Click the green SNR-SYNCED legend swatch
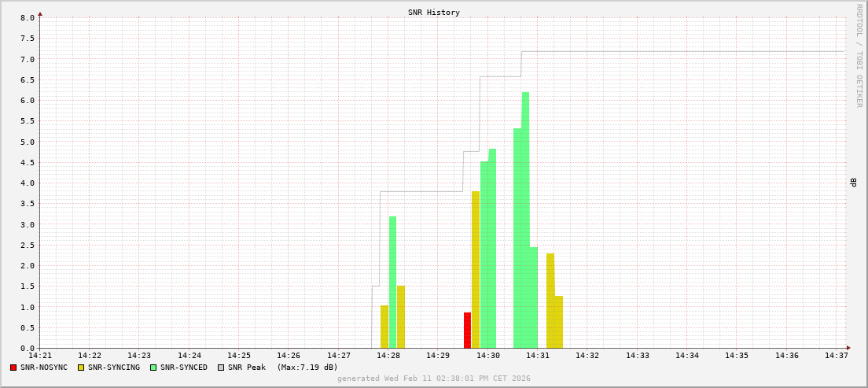The image size is (868, 388). point(153,368)
